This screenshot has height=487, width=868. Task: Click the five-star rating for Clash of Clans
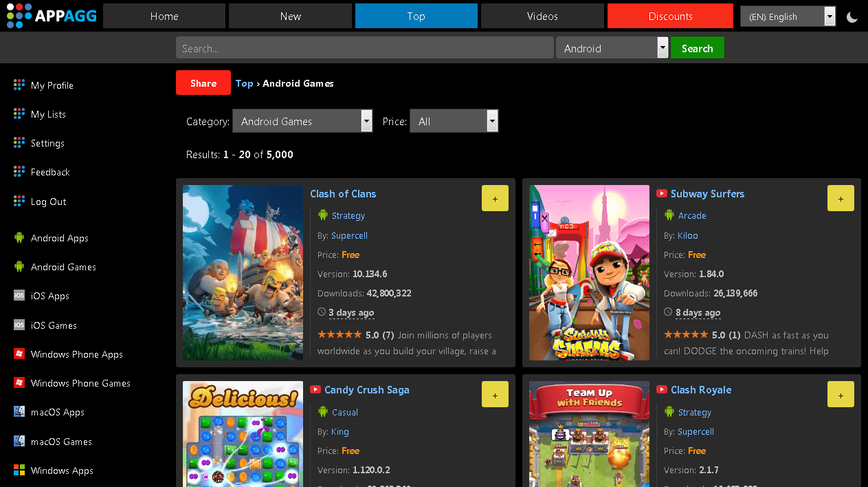coord(339,335)
